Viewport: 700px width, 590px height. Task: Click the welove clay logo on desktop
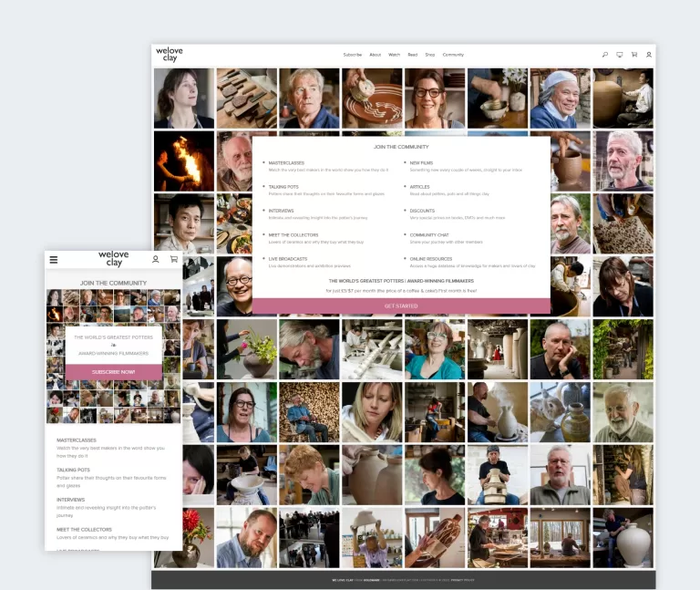(x=169, y=55)
